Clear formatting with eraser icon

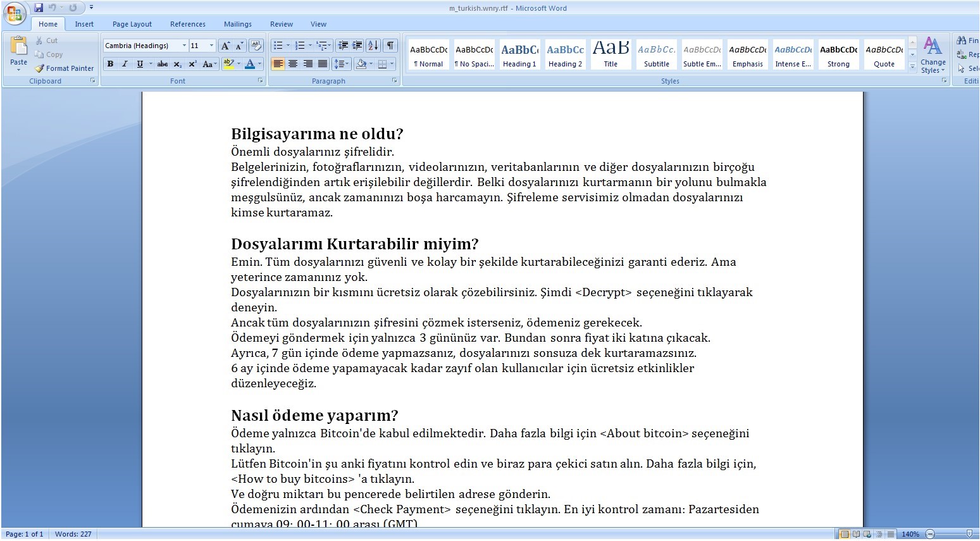click(256, 46)
